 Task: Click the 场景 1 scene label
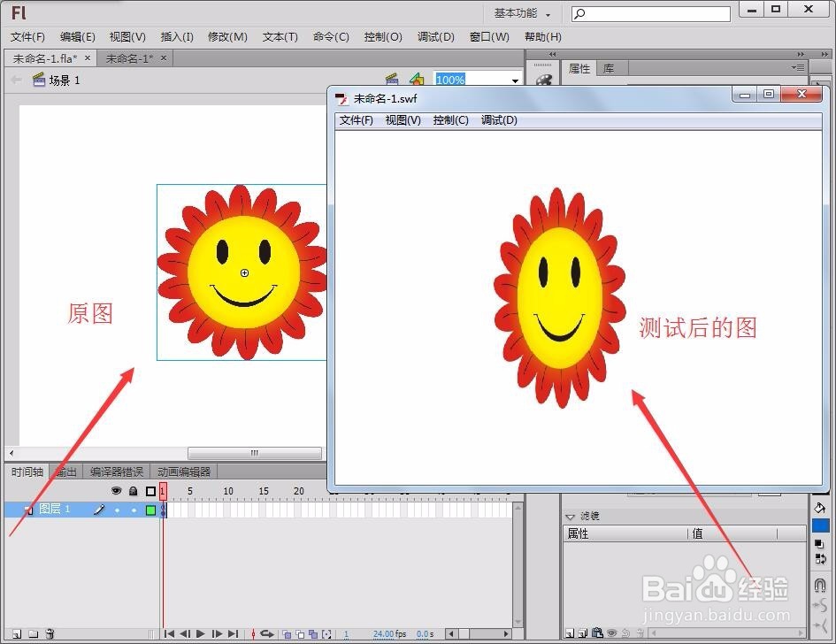65,80
